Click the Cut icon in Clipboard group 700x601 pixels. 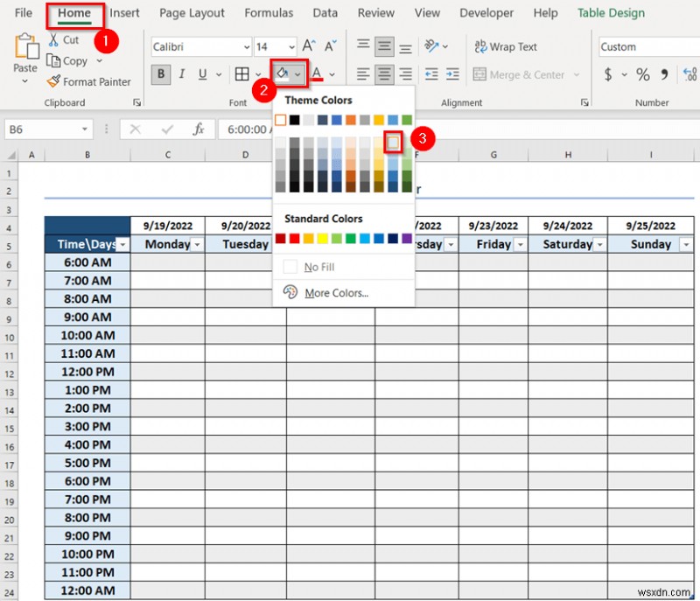pos(55,39)
